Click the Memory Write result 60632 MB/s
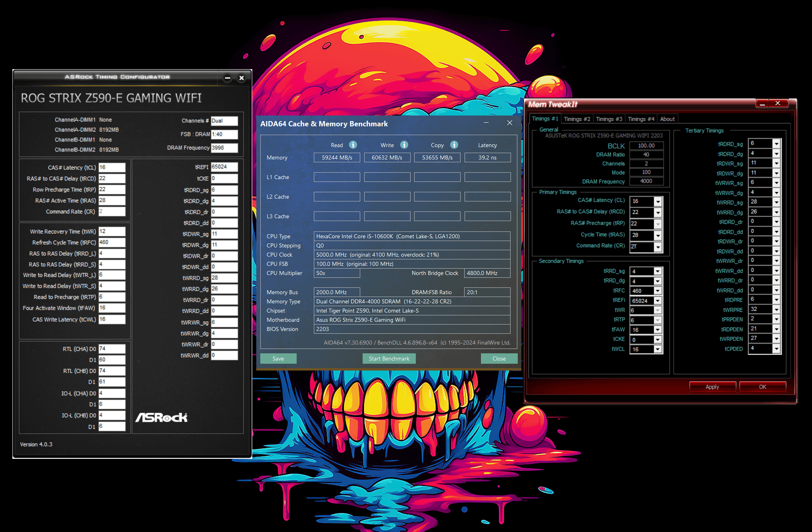 click(x=387, y=157)
